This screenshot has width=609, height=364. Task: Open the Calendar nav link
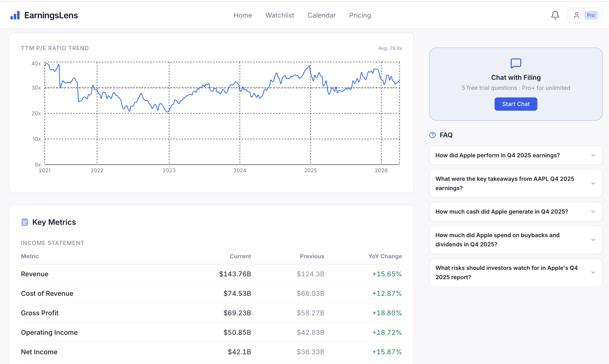click(321, 15)
